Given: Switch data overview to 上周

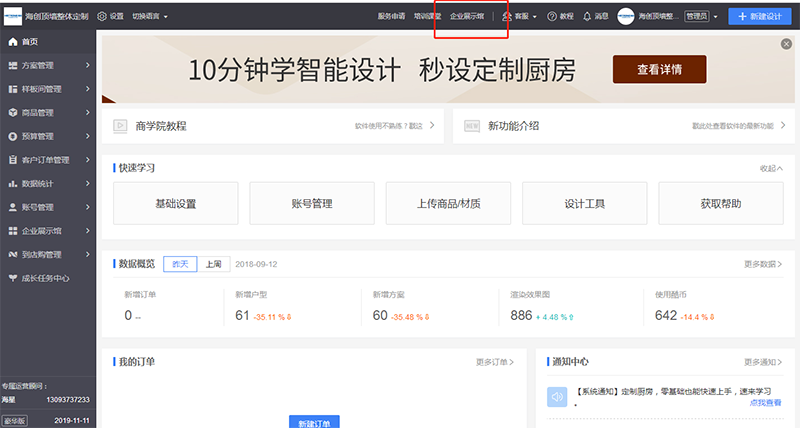Looking at the screenshot, I should (x=213, y=264).
